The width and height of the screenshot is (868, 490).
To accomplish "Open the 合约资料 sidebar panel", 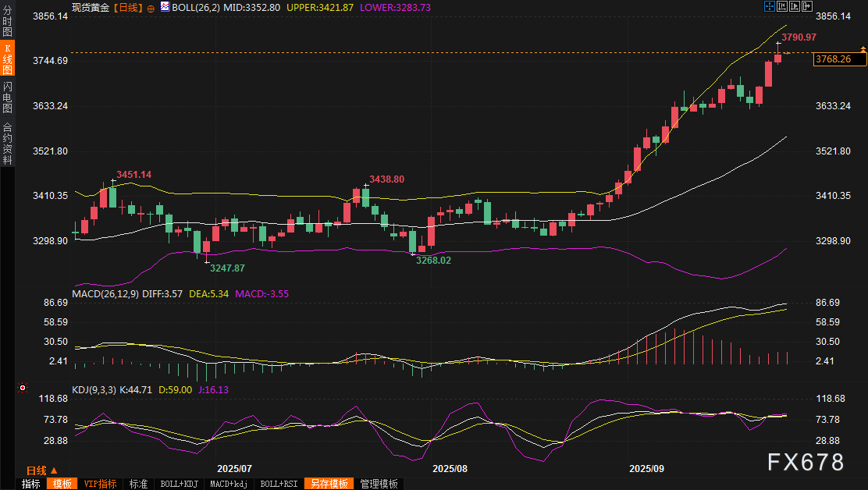I will (7, 144).
